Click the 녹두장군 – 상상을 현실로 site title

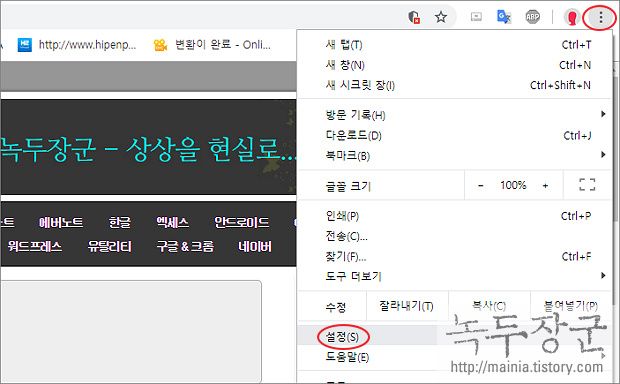click(148, 149)
